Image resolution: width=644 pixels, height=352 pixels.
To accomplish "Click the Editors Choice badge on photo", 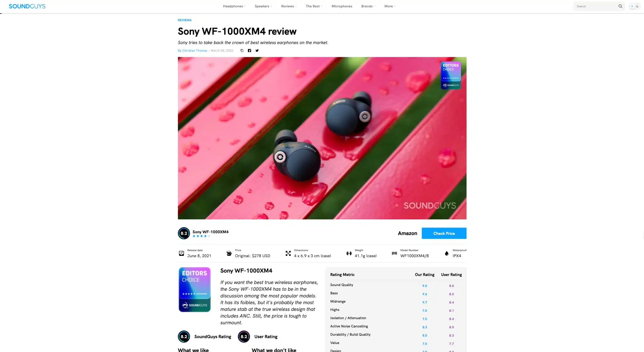I will [x=451, y=75].
